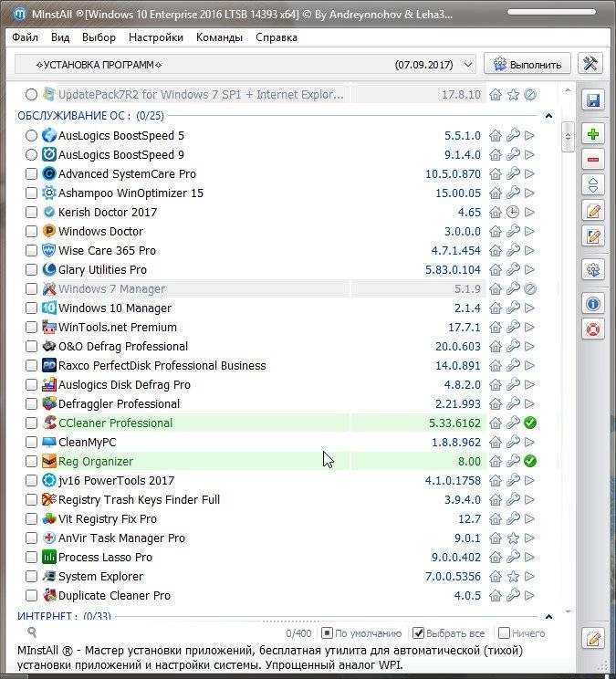This screenshot has height=679, width=616.
Task: Check the CCleaner Professional checkbox
Action: pyautogui.click(x=31, y=423)
